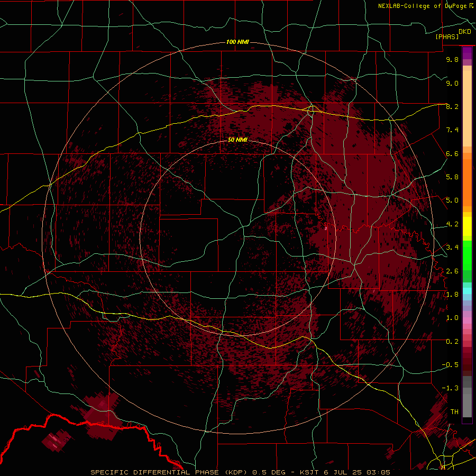The width and height of the screenshot is (476, 476).
Task: Click the 0.2 scale value
Action: 452,342
